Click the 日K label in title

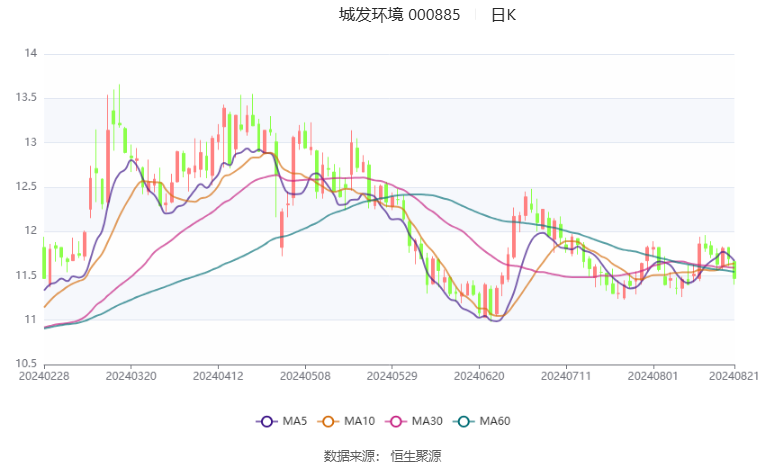coord(503,15)
